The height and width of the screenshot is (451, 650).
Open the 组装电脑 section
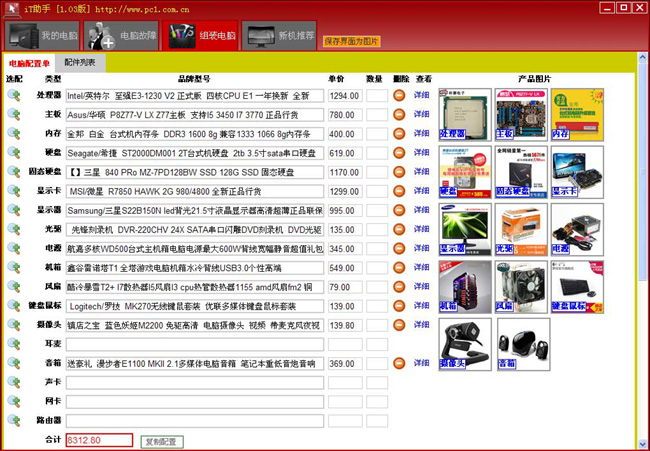(x=200, y=36)
